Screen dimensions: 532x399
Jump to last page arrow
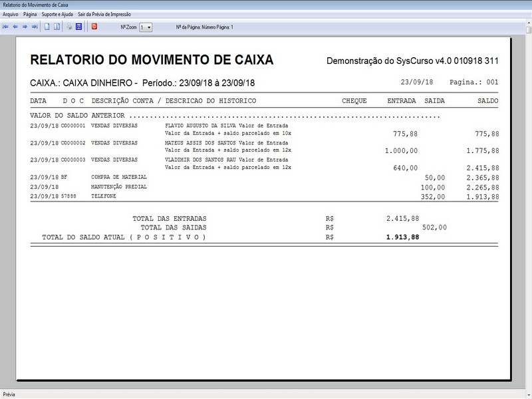point(35,27)
